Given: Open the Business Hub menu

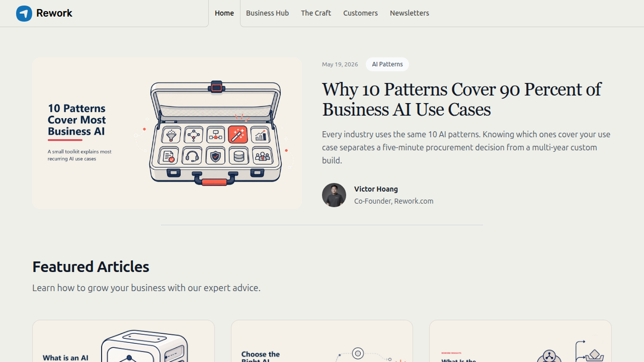Looking at the screenshot, I should [267, 13].
